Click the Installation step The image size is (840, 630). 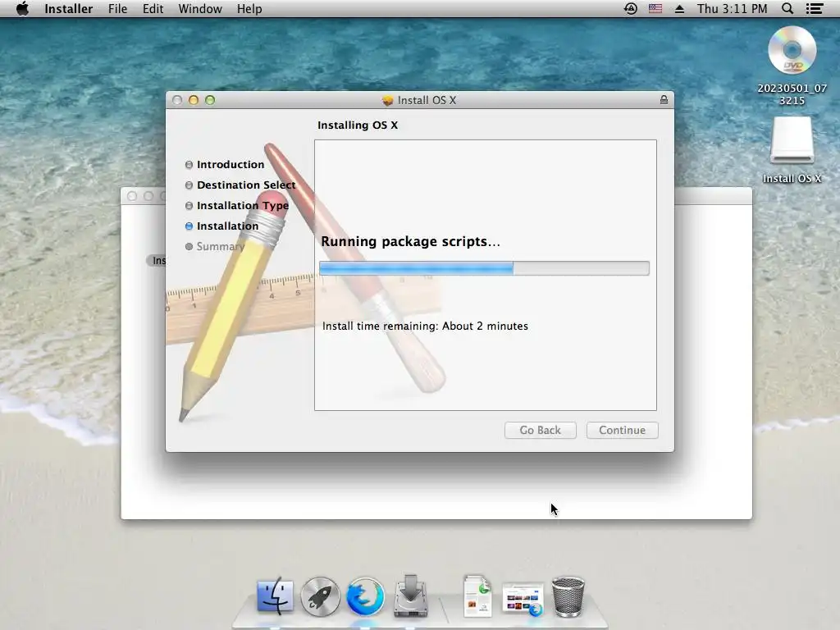[x=227, y=226]
